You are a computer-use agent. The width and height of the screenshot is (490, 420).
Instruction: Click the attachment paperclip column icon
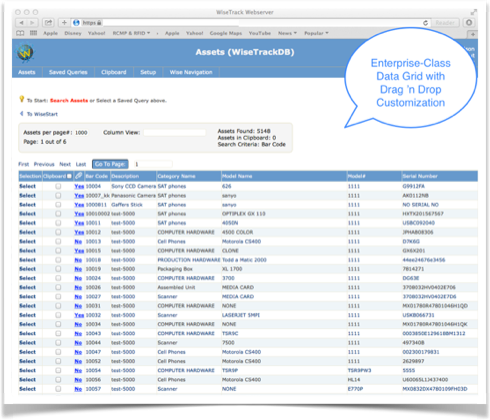78,176
